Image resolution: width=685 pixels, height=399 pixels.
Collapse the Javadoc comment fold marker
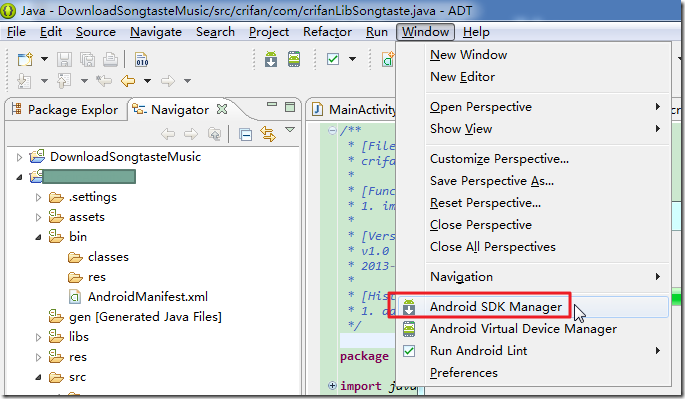point(332,130)
